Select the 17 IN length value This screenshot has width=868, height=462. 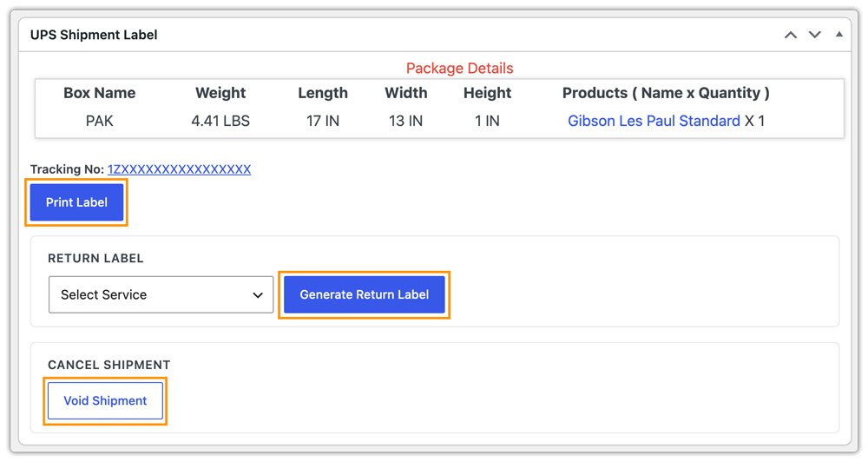pyautogui.click(x=323, y=121)
